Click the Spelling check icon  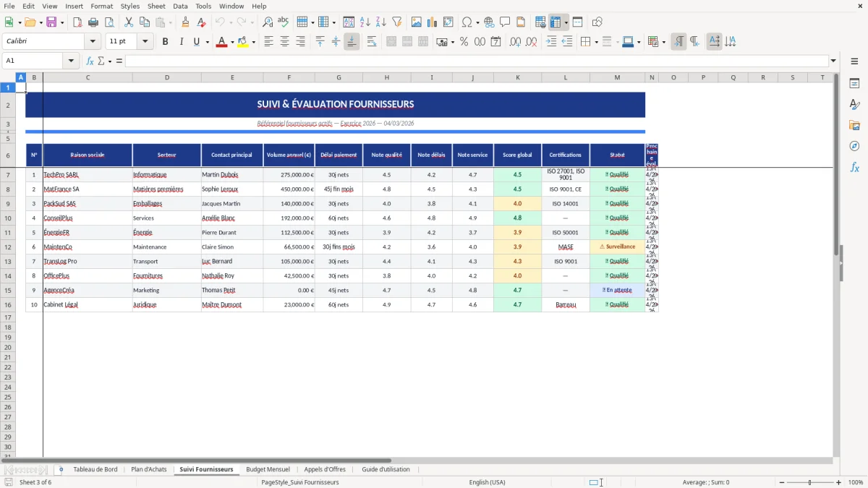pyautogui.click(x=284, y=22)
